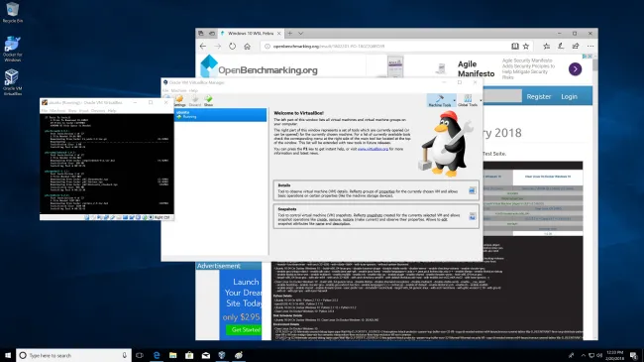Viewport: 644px width, 362px height.
Task: Open the File menu in ubuntu VM window
Action: (x=44, y=111)
